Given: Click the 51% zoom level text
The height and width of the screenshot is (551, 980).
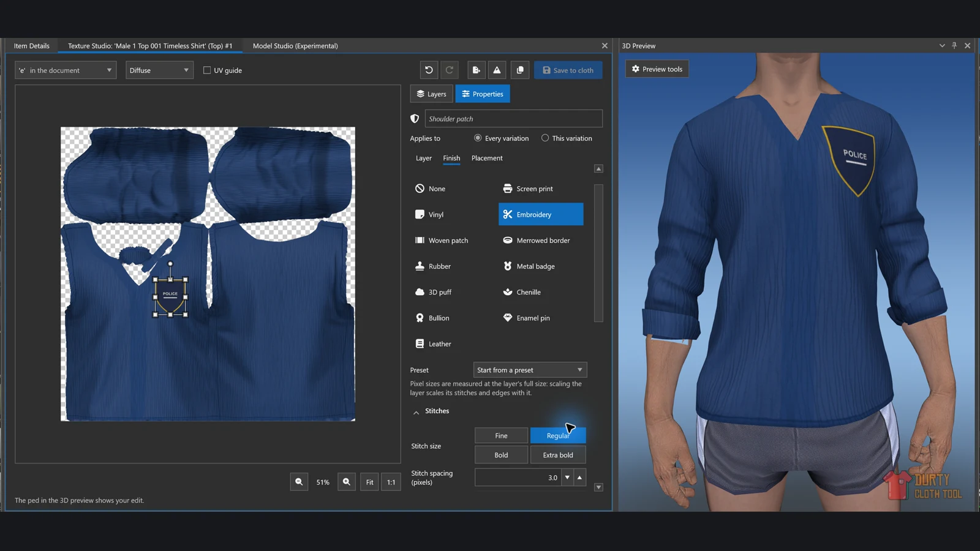Looking at the screenshot, I should click(x=323, y=482).
